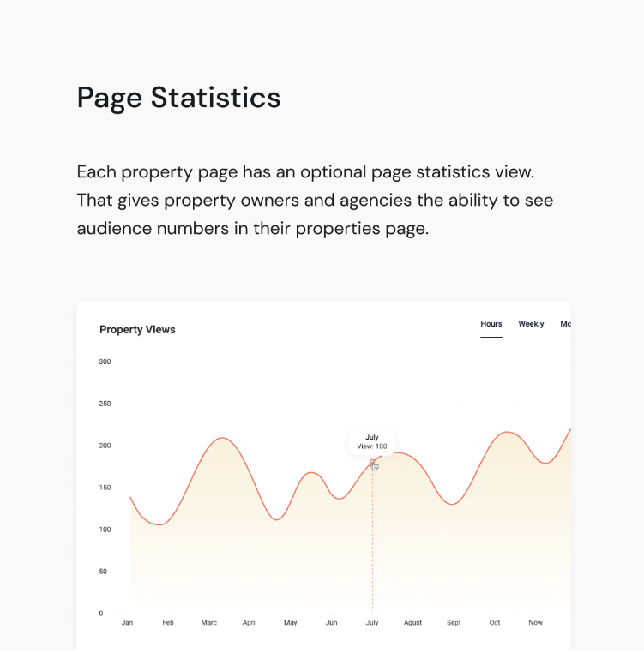Click the April month label
Screen dimensions: 644x653
tap(250, 622)
